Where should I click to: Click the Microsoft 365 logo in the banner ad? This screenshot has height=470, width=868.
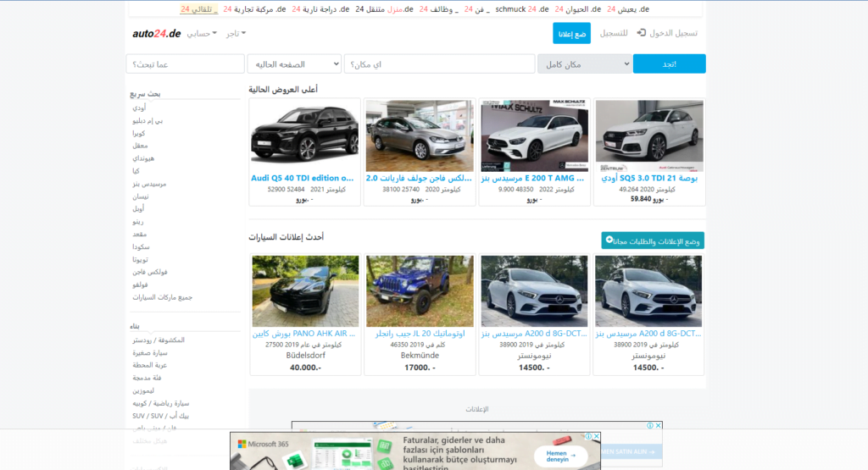[x=264, y=444]
